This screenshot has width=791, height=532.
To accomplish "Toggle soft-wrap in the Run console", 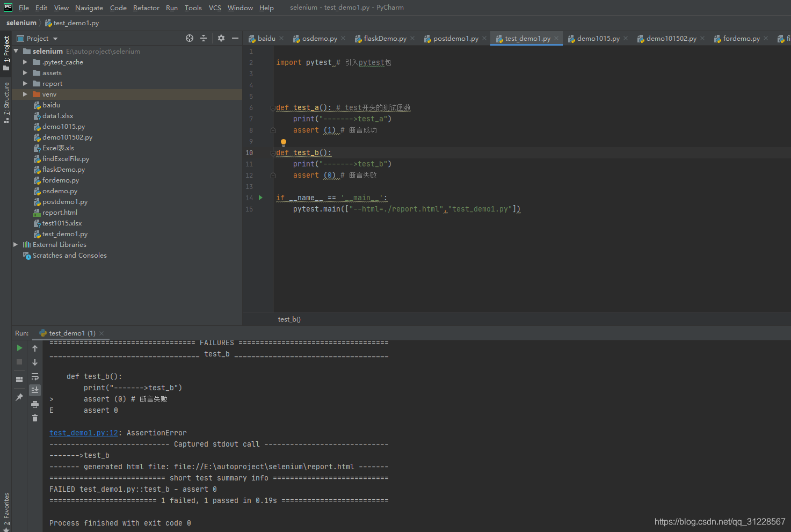I will tap(34, 376).
